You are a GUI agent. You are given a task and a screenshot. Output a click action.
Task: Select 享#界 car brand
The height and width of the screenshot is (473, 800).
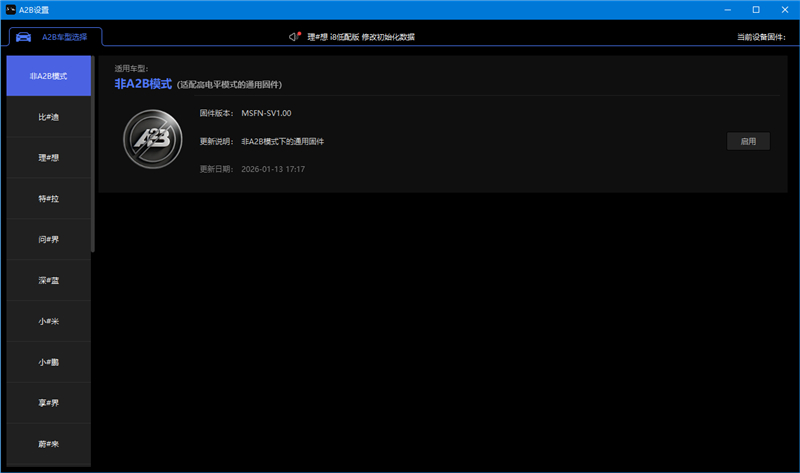click(x=49, y=402)
